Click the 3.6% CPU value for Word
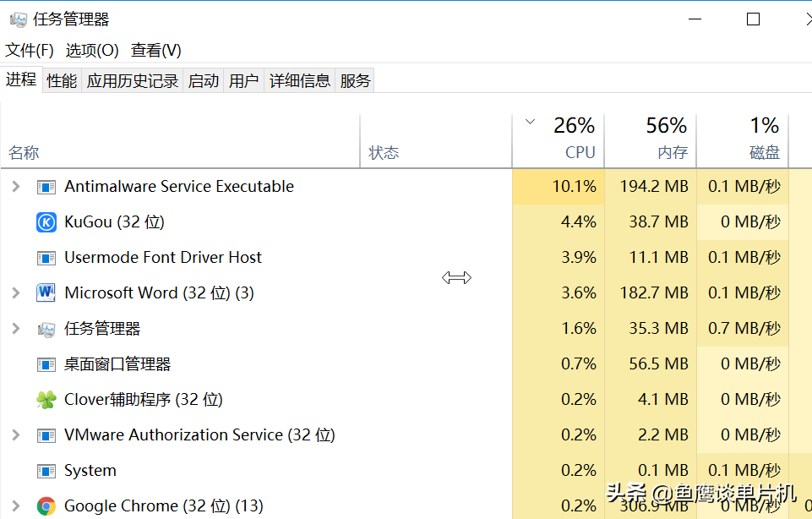Screen dimensions: 812x519 click(x=579, y=293)
